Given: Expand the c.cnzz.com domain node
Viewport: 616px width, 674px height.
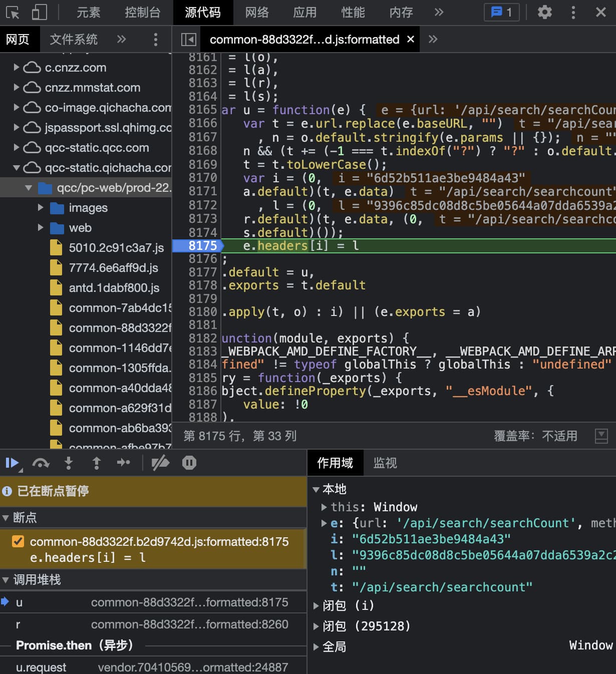Looking at the screenshot, I should [17, 67].
